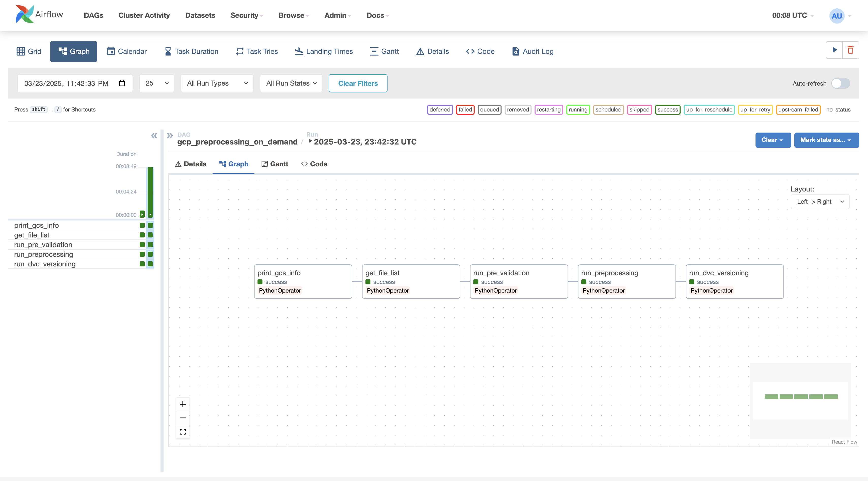Select tall green run duration bar
The image size is (868, 481).
(150, 190)
